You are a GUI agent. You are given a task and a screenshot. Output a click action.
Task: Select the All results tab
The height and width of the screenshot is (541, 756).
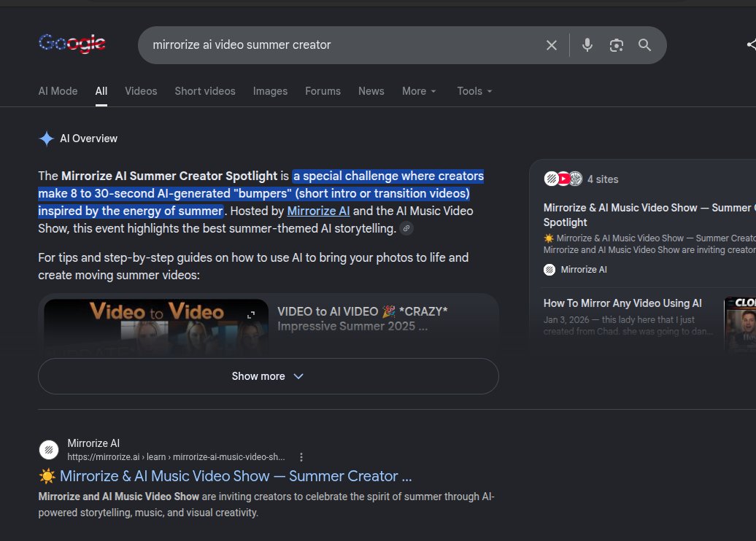point(101,91)
